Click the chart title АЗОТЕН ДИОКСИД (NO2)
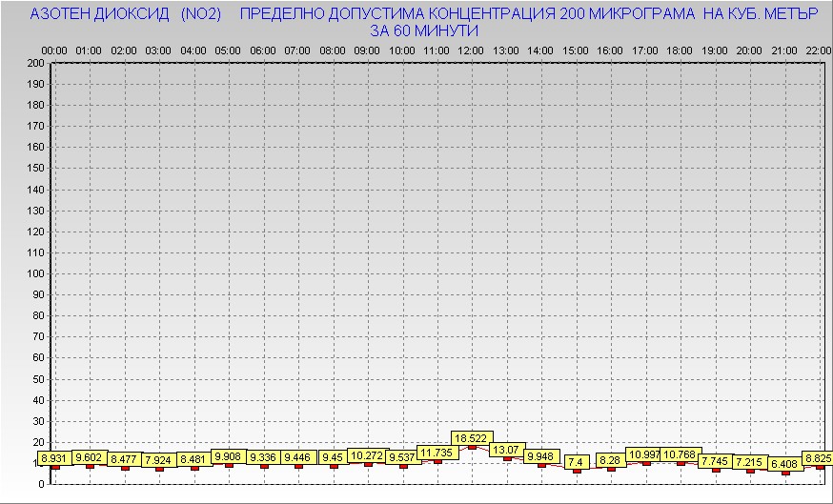Viewport: 833px width, 504px height. pos(126,13)
